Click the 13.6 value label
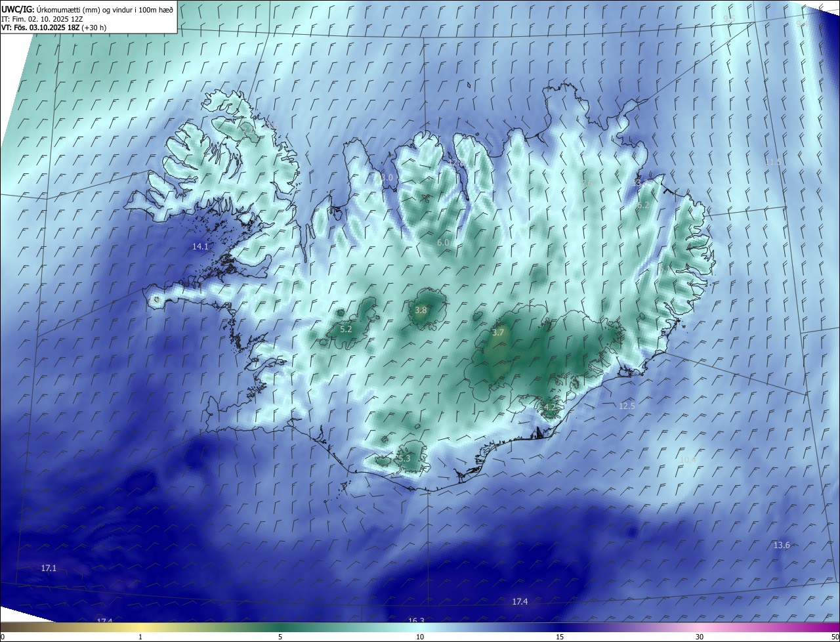Viewport: 840px width, 642px height. pyautogui.click(x=782, y=546)
